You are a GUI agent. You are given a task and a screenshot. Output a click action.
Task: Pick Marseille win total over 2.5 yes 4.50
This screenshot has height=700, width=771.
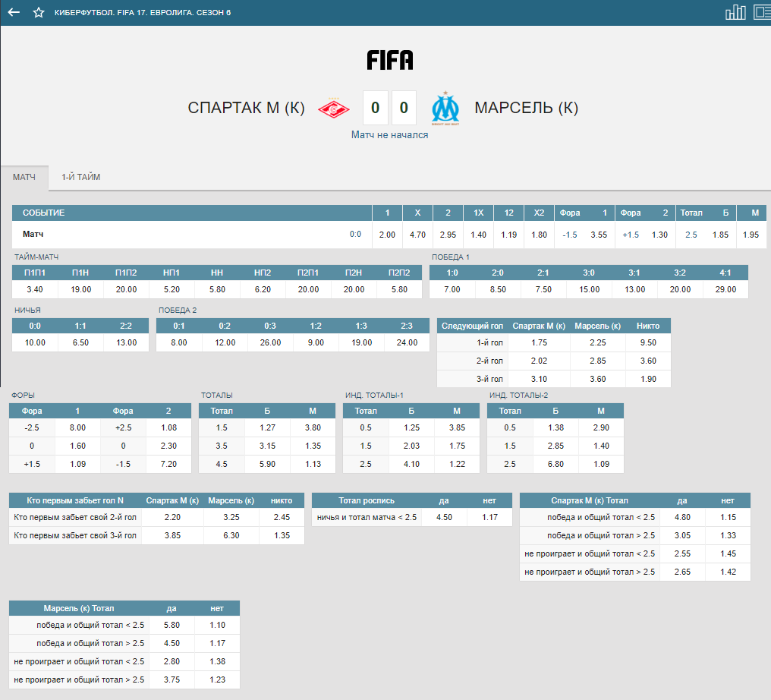point(172,643)
